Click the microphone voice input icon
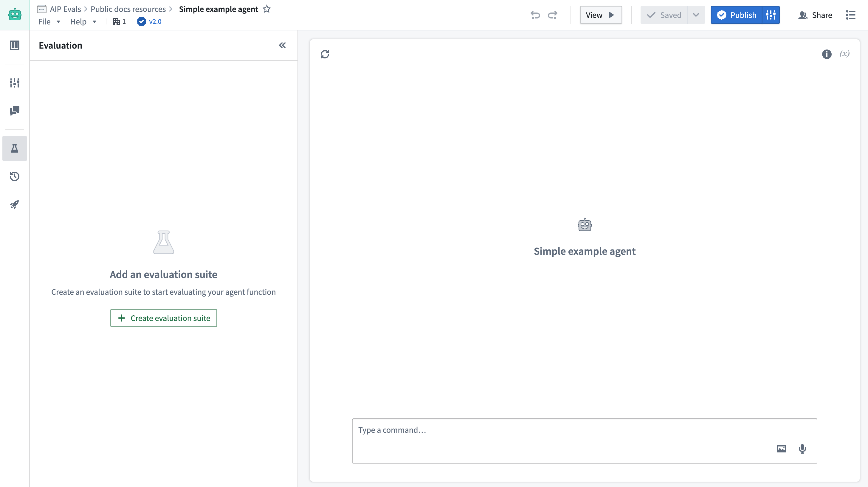 (802, 449)
